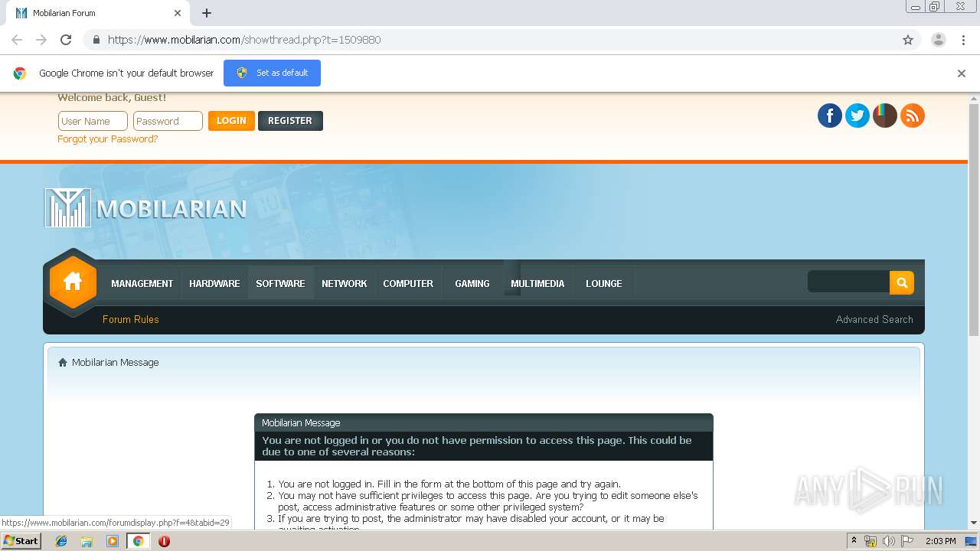The image size is (980, 551).
Task: Click the Mobilarian Message breadcrumb text
Action: pos(116,363)
